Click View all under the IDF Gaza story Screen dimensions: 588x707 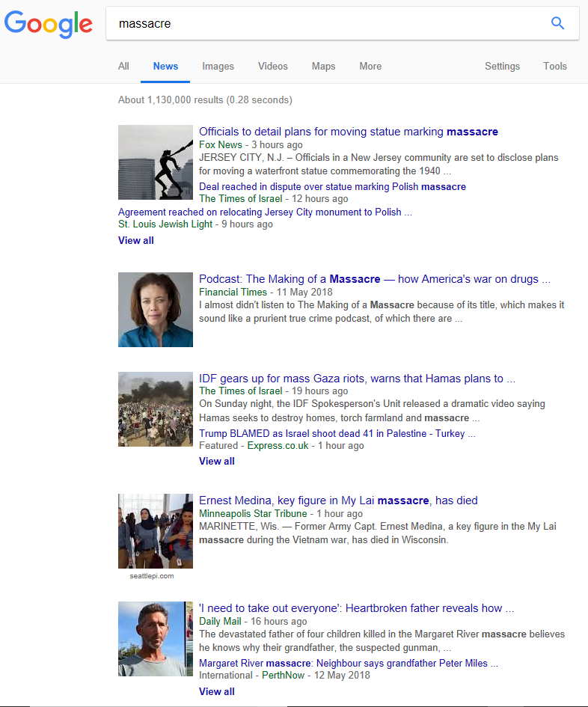[217, 462]
